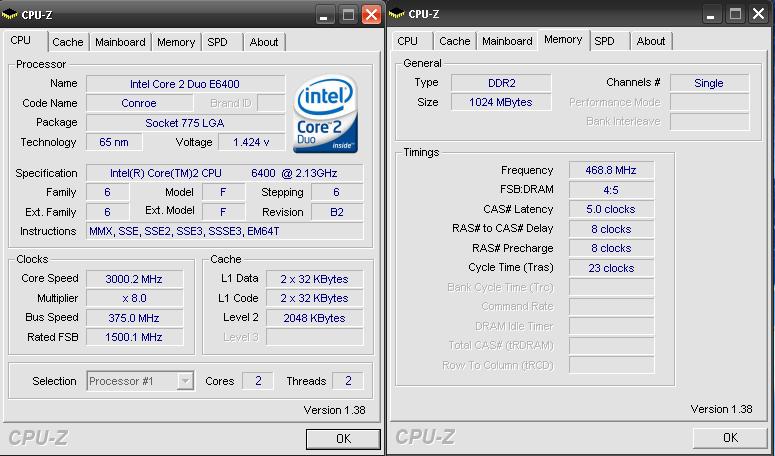
Task: Click Version 1.38 text in left window
Action: tap(335, 410)
